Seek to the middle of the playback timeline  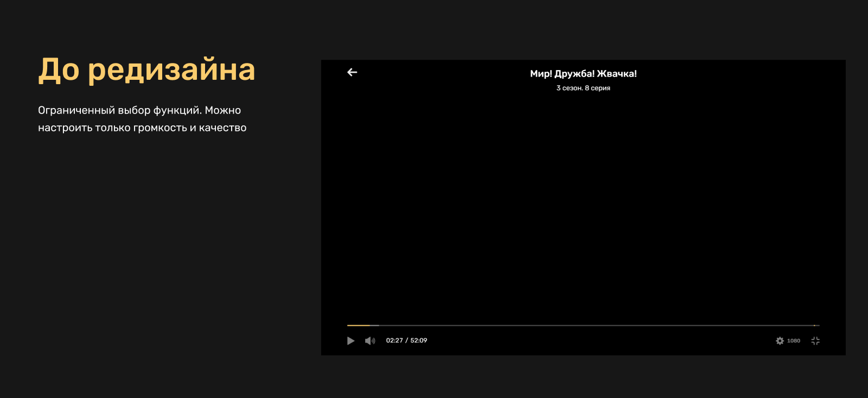pos(583,325)
